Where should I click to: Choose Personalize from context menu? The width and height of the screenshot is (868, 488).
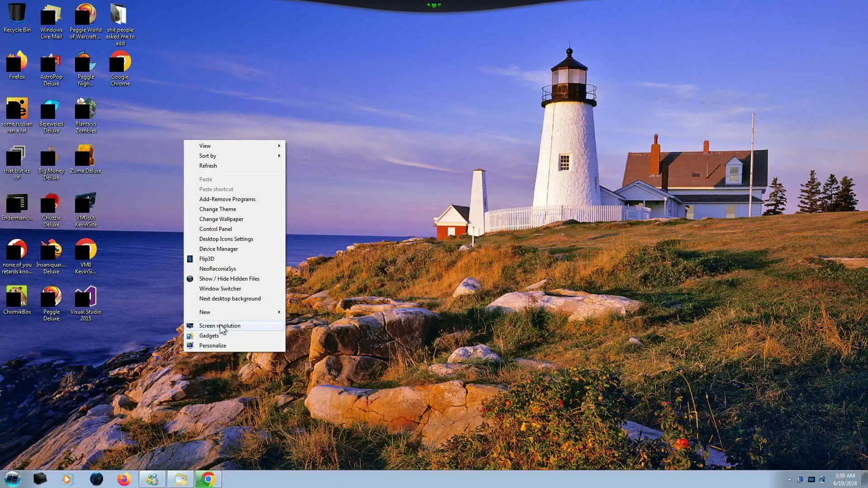point(212,346)
